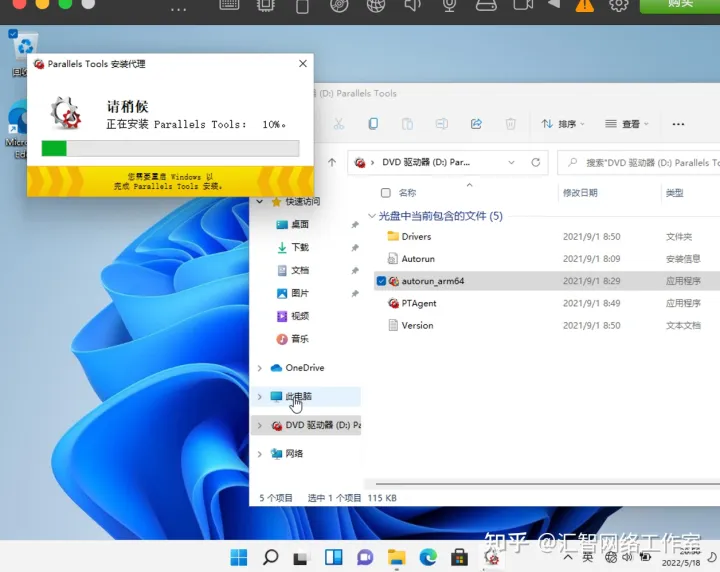Click the 修改日期 column header
This screenshot has width=720, height=572.
(580, 193)
